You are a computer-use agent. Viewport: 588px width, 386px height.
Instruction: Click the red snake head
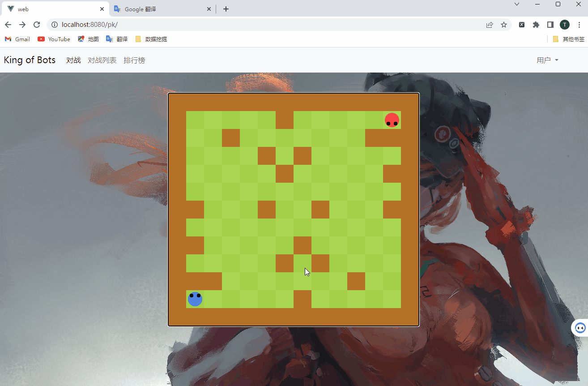[392, 120]
